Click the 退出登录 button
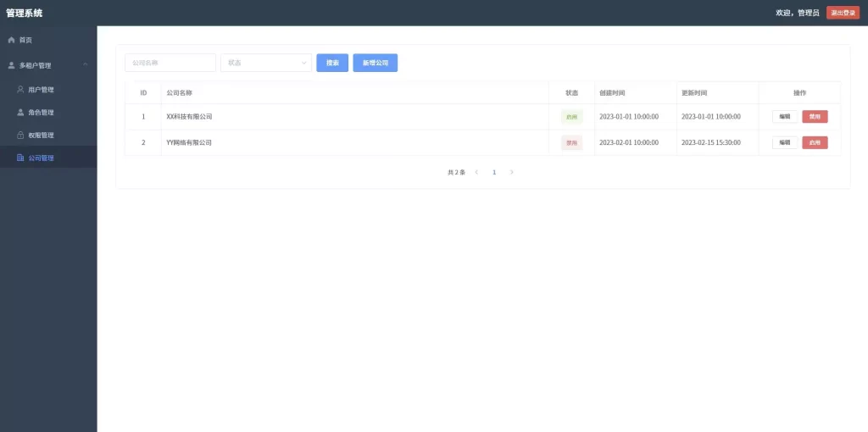Image resolution: width=868 pixels, height=432 pixels. 843,13
